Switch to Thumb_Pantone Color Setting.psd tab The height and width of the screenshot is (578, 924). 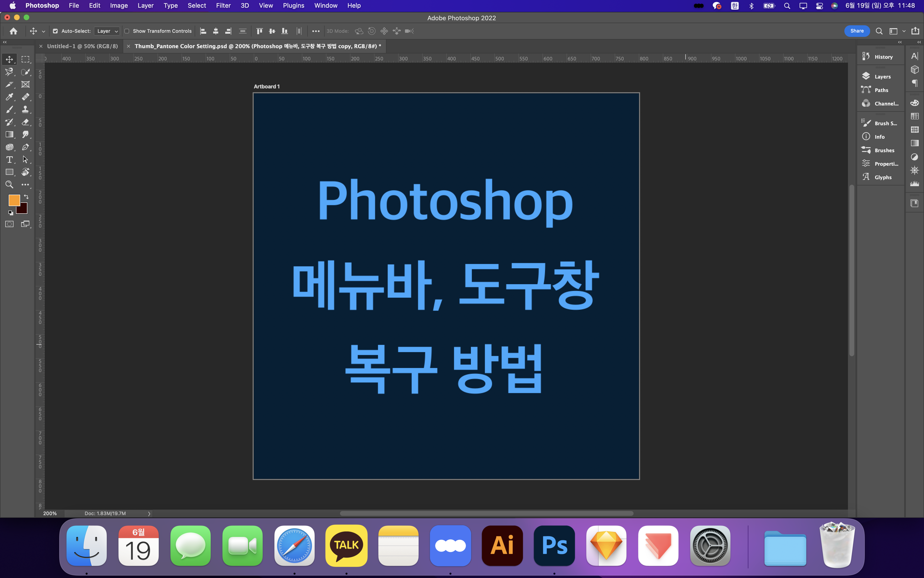[258, 46]
